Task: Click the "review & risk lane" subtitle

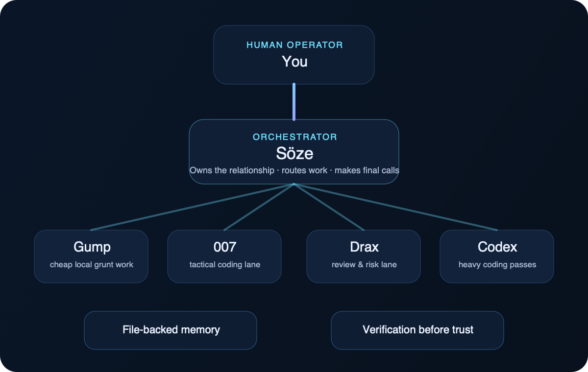Action: coord(364,264)
